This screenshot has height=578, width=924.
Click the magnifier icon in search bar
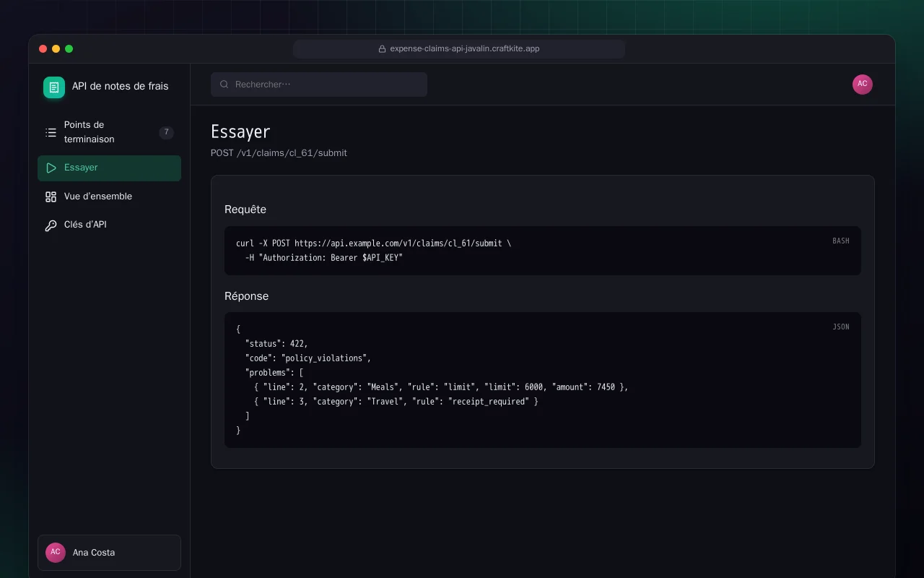[x=225, y=85]
